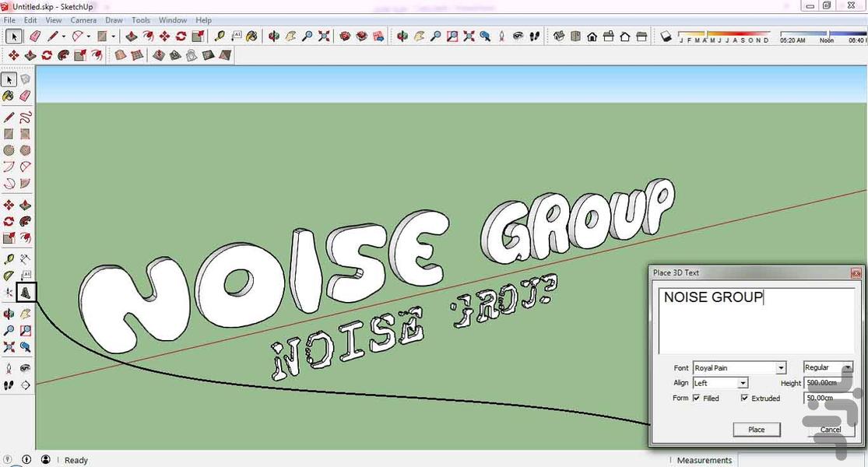Select the 3D Text tool in left toolbar

pos(26,293)
